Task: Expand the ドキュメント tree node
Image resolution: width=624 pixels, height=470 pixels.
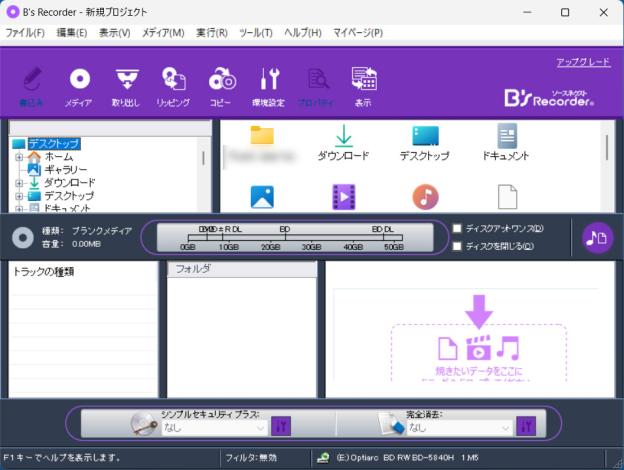Action: pos(19,209)
